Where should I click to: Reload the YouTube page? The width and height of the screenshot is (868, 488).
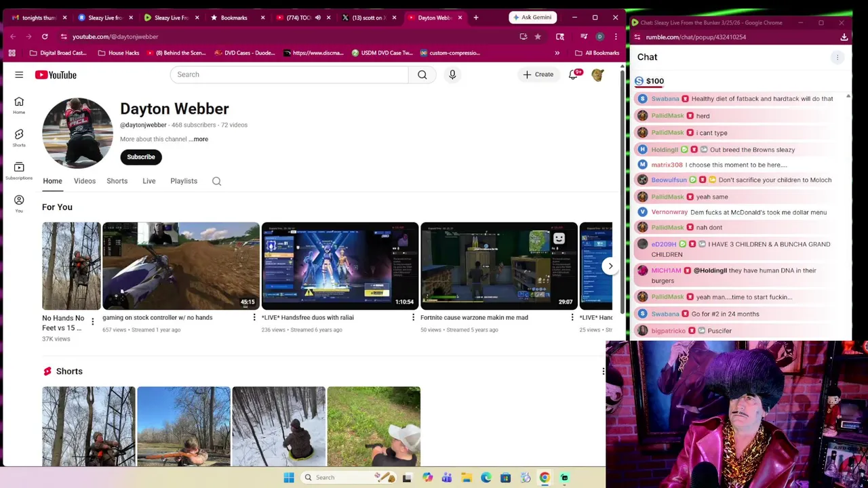(x=45, y=37)
